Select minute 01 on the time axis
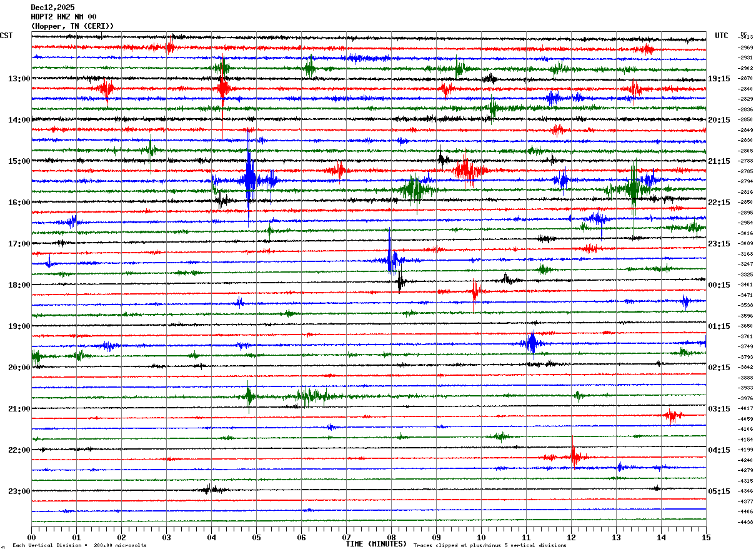The height and width of the screenshot is (554, 756). (x=76, y=537)
